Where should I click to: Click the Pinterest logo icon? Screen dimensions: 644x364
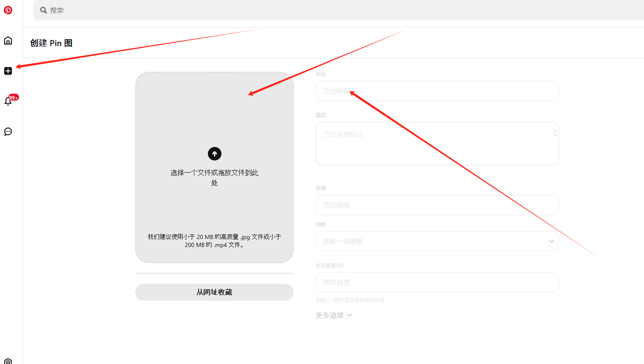(8, 10)
